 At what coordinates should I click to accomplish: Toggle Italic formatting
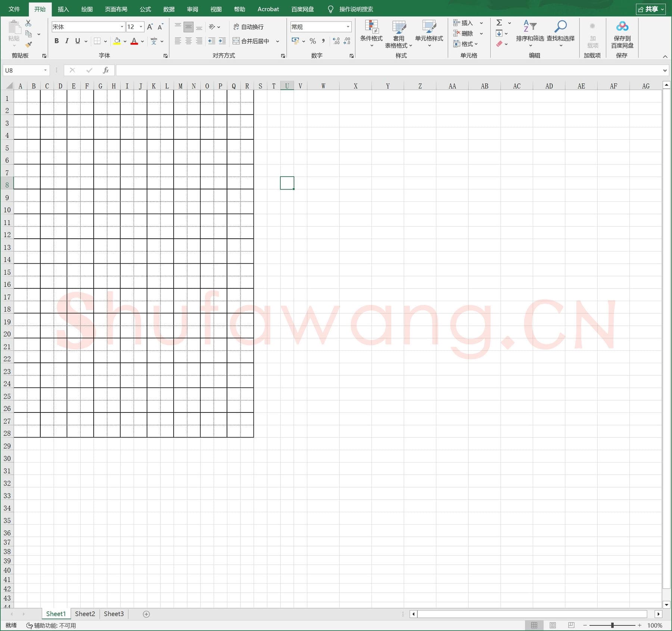coord(67,41)
